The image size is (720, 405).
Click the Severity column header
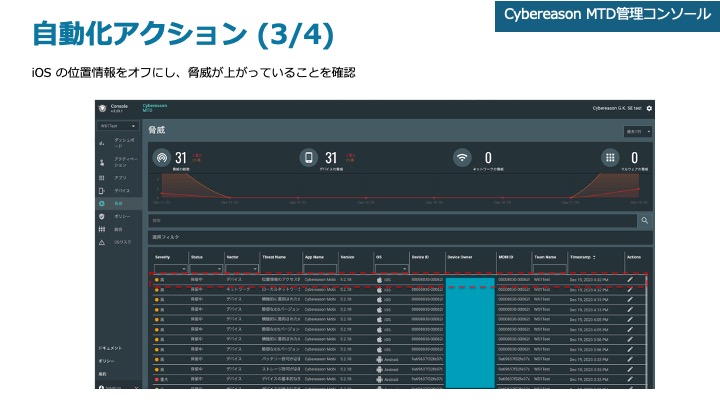coord(163,257)
